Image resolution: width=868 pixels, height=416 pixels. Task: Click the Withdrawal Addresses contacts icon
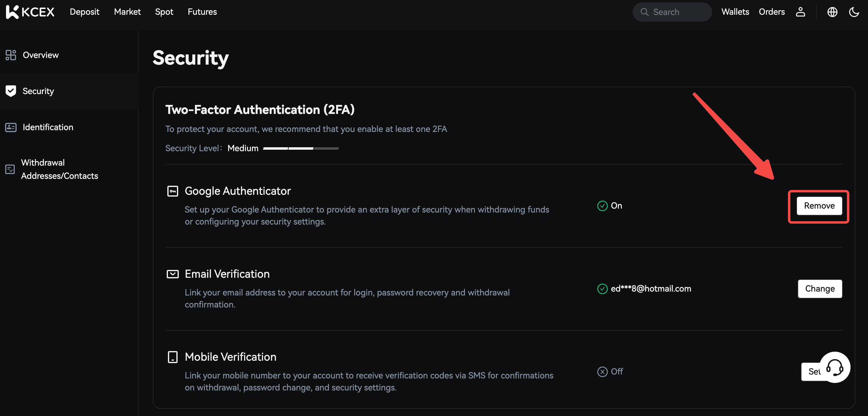click(x=10, y=169)
